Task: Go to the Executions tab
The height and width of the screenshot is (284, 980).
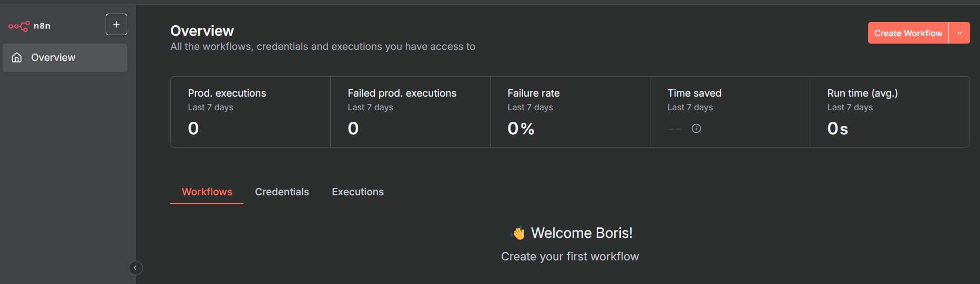Action: point(358,192)
